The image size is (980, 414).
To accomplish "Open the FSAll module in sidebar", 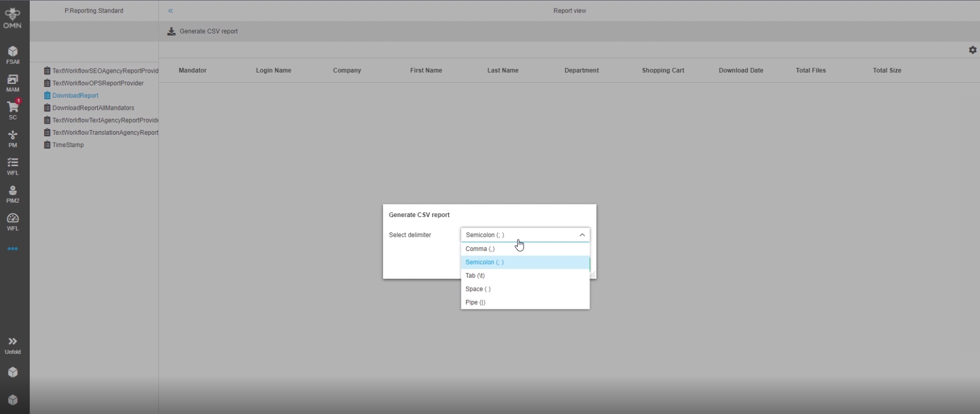I will 13,55.
